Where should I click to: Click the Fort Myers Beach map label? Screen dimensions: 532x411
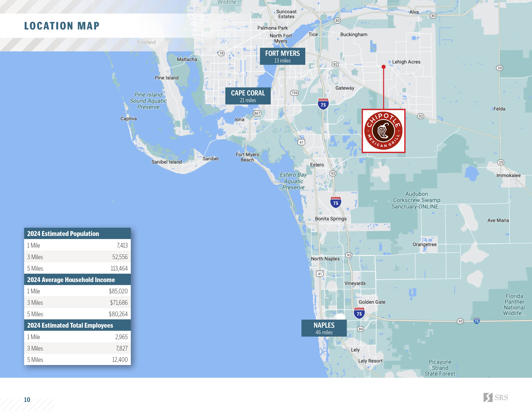(x=247, y=157)
